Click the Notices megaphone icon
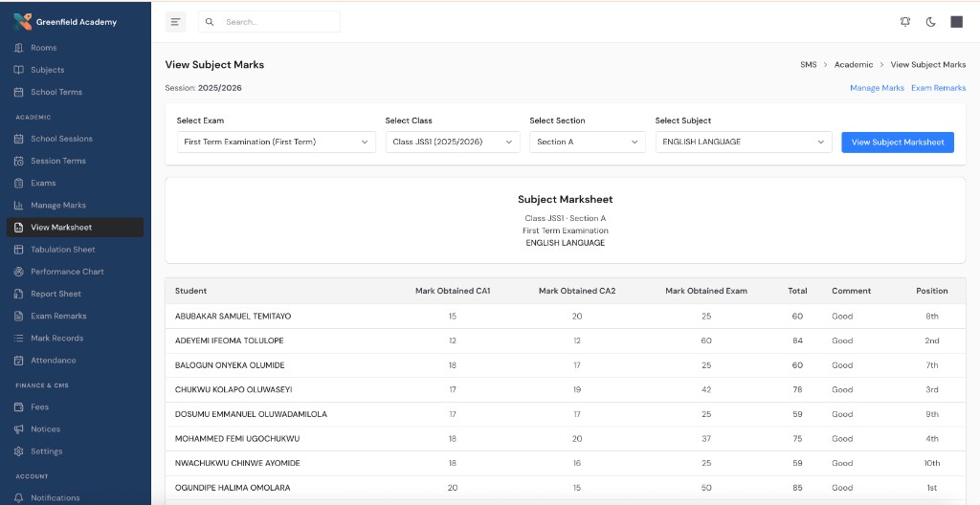 pos(19,429)
